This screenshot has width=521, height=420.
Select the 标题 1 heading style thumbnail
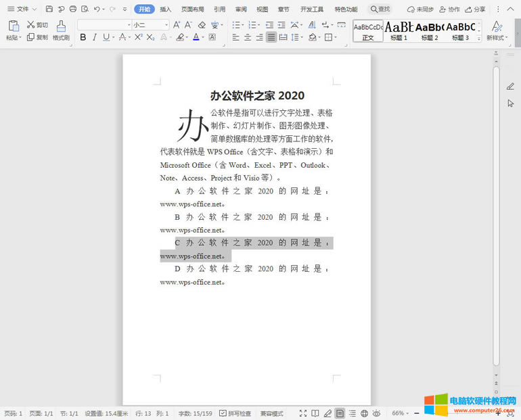click(x=399, y=30)
